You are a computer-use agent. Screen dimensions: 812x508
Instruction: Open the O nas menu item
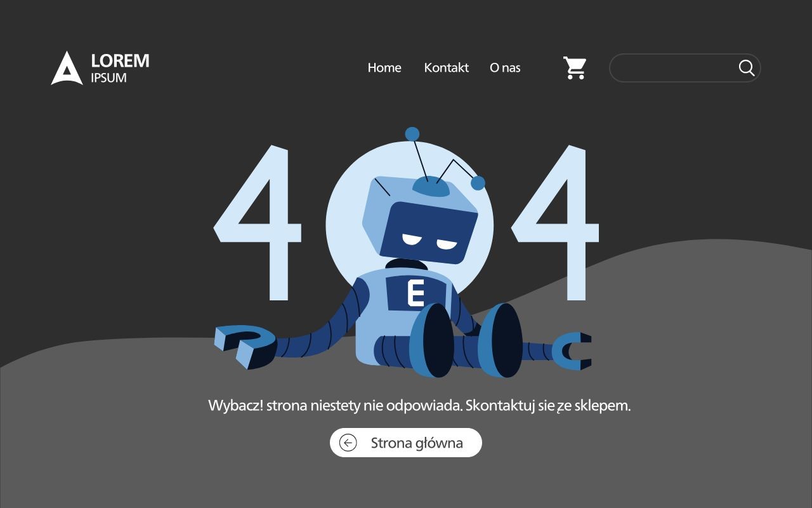(505, 67)
